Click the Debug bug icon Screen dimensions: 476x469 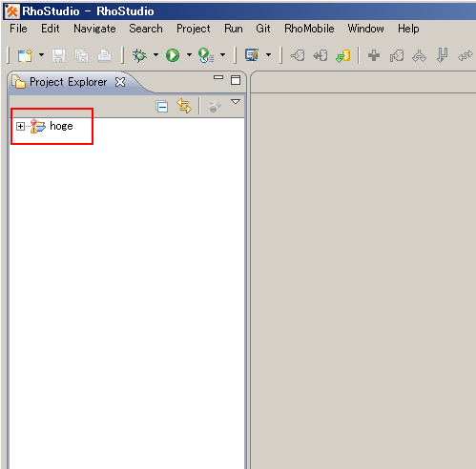click(x=139, y=55)
